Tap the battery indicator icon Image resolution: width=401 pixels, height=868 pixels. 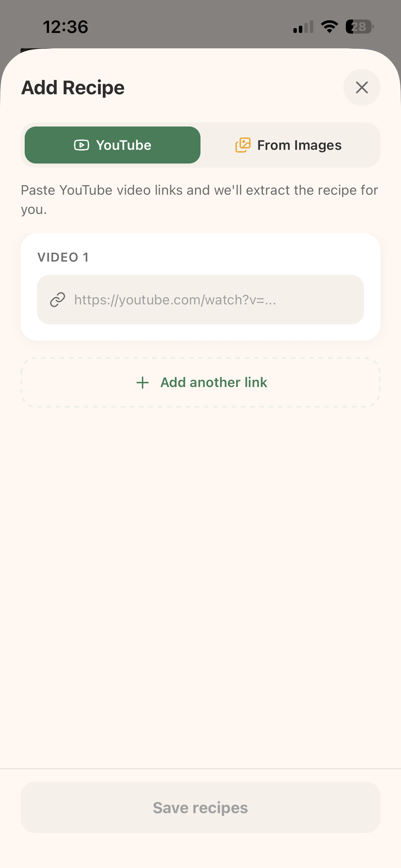point(360,26)
